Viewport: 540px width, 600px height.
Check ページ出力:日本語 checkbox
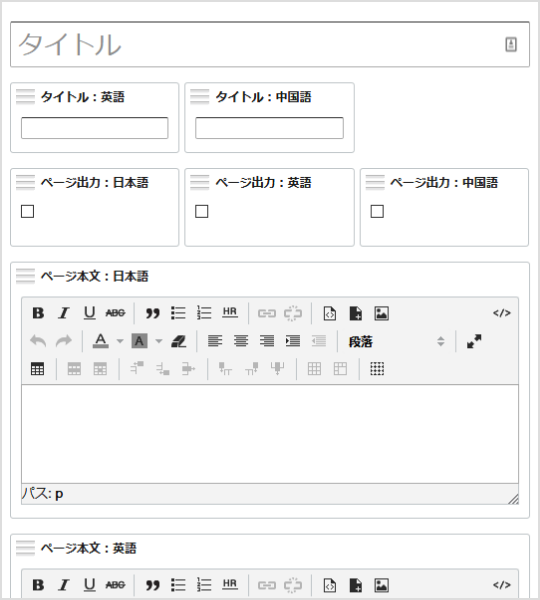pos(27,211)
